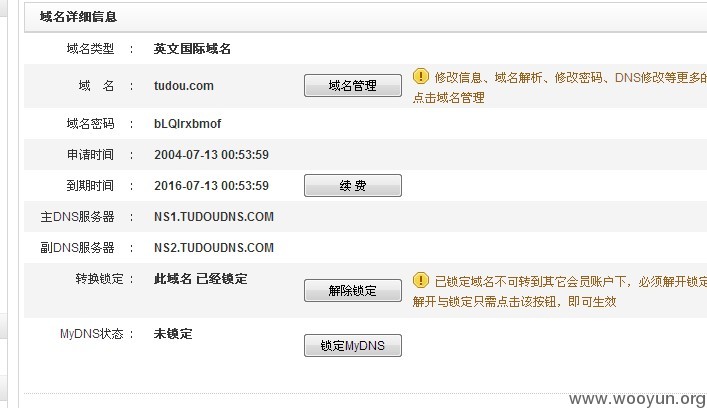Click the 域名详细信息 section header
The height and width of the screenshot is (408, 707).
pos(78,17)
